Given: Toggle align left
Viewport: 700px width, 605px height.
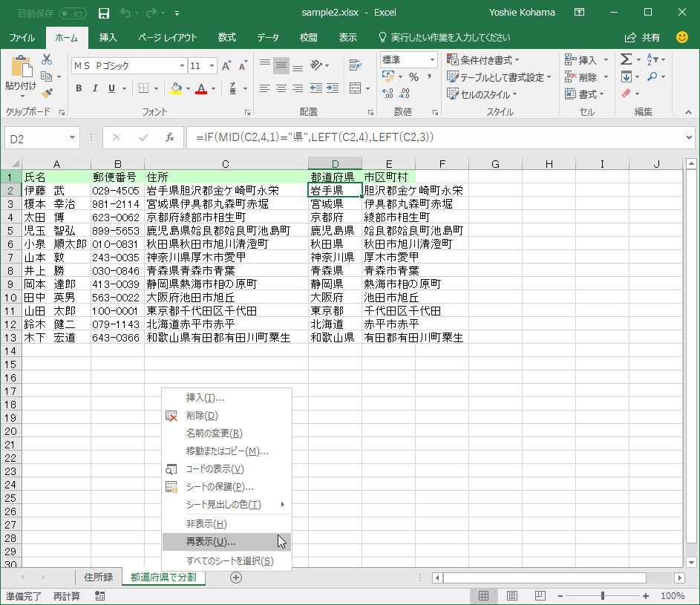Looking at the screenshot, I should point(265,88).
